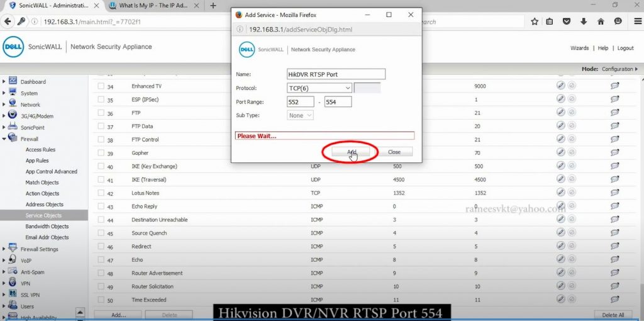Open comment icon for Router Solicitation row

615,286
